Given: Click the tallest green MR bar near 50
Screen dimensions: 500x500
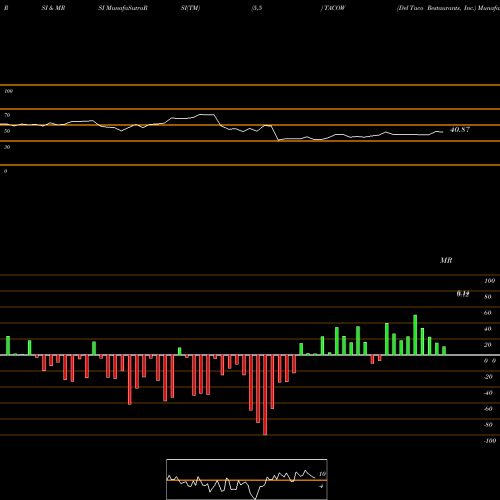Looking at the screenshot, I should (415, 335).
